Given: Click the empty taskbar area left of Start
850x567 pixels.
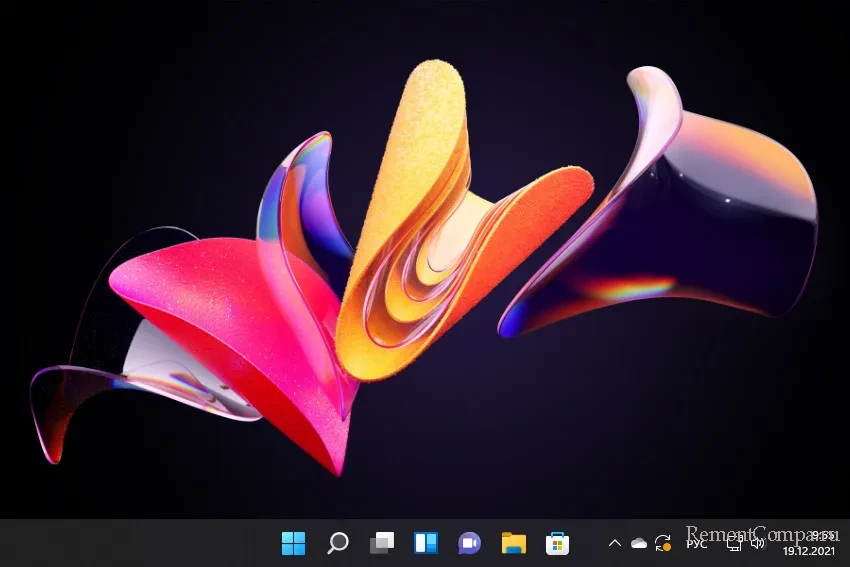Looking at the screenshot, I should tap(130, 543).
